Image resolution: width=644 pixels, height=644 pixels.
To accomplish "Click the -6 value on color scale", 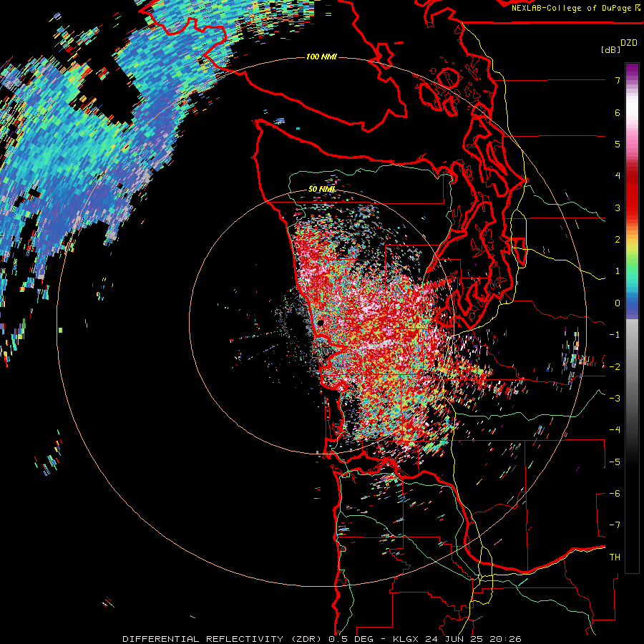I will [x=615, y=494].
